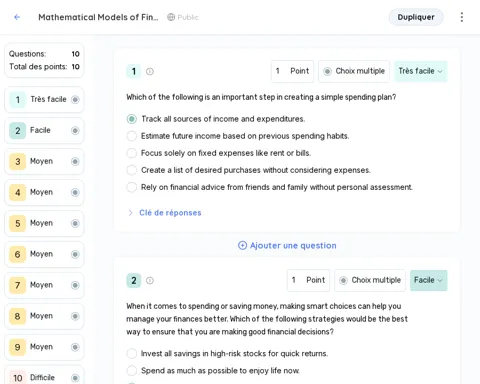Click the back arrow icon
480x384 pixels.
point(17,17)
